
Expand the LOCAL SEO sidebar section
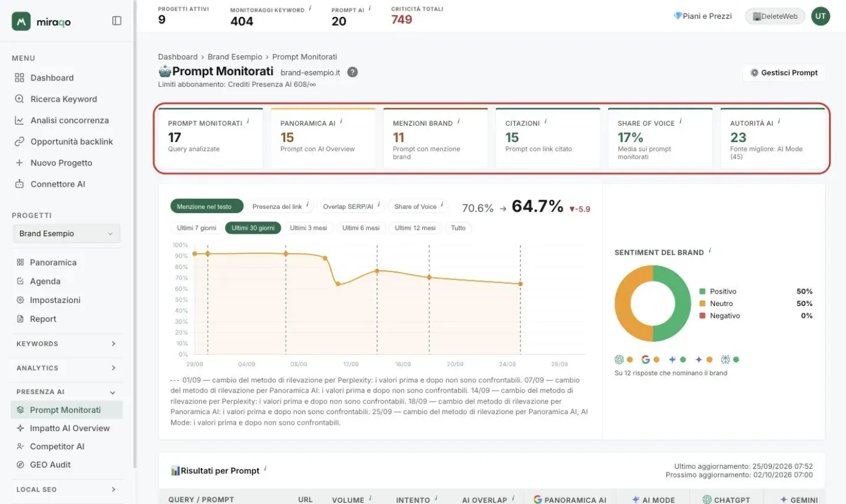[x=66, y=489]
